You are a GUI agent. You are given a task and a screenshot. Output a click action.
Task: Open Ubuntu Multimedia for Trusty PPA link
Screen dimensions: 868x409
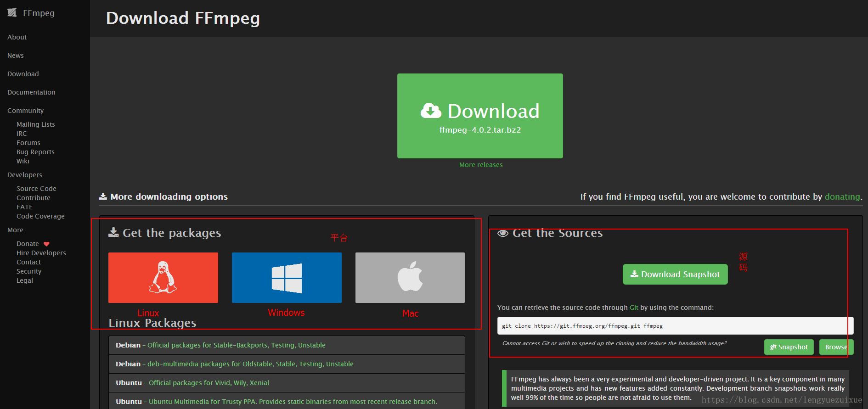click(x=293, y=402)
